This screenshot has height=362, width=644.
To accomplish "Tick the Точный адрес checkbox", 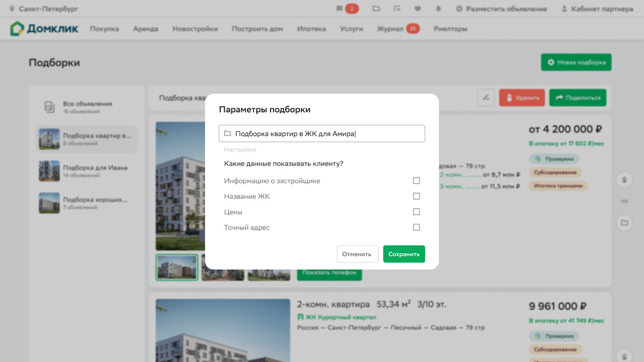I will pos(416,227).
